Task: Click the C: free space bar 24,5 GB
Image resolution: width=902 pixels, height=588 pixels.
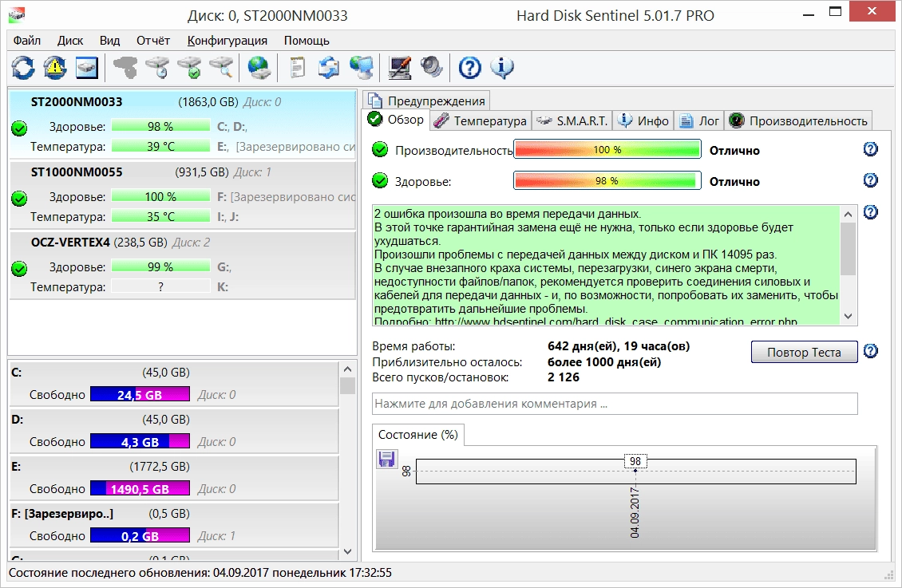Action: (x=140, y=394)
